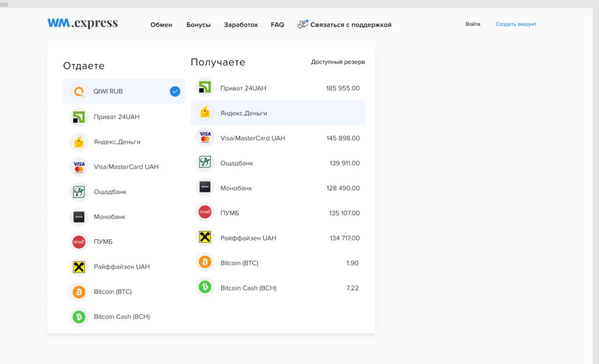This screenshot has width=599, height=364.
Task: Open the Заработок menu item
Action: (x=241, y=25)
